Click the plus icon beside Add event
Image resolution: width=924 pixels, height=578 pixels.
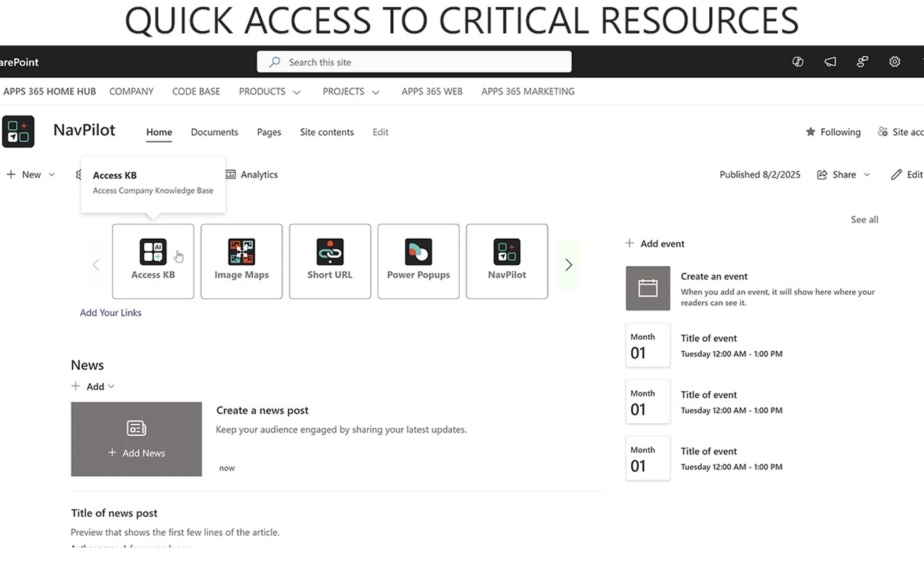(629, 243)
